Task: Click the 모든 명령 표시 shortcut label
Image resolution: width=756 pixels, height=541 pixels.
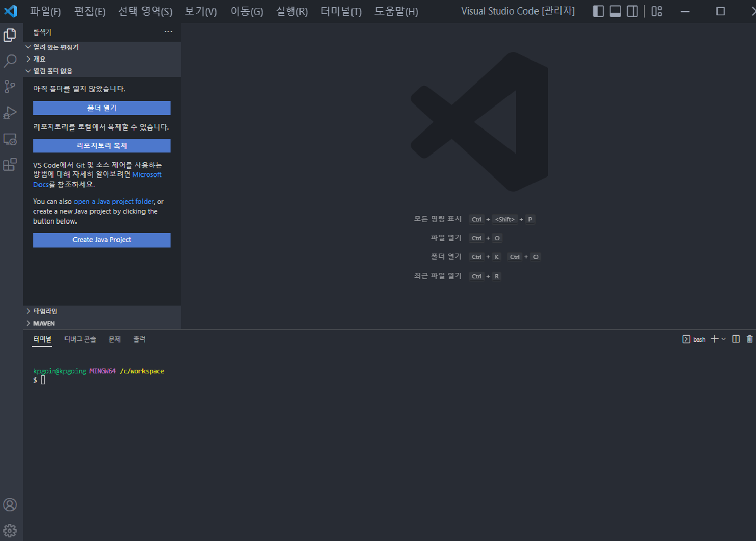Action: pos(438,219)
